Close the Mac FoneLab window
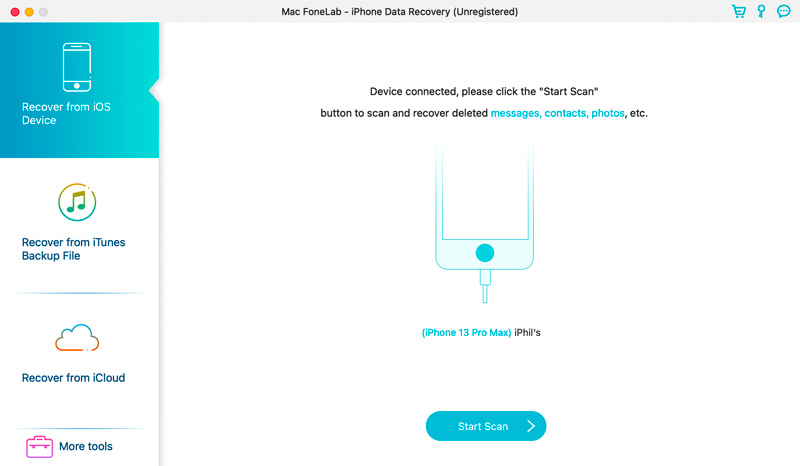Image resolution: width=800 pixels, height=466 pixels. tap(14, 12)
